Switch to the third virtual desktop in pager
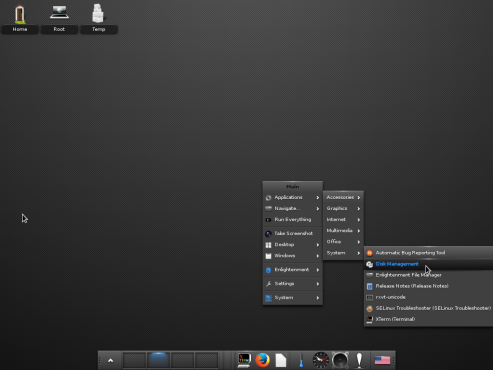The width and height of the screenshot is (493, 370). [182, 360]
